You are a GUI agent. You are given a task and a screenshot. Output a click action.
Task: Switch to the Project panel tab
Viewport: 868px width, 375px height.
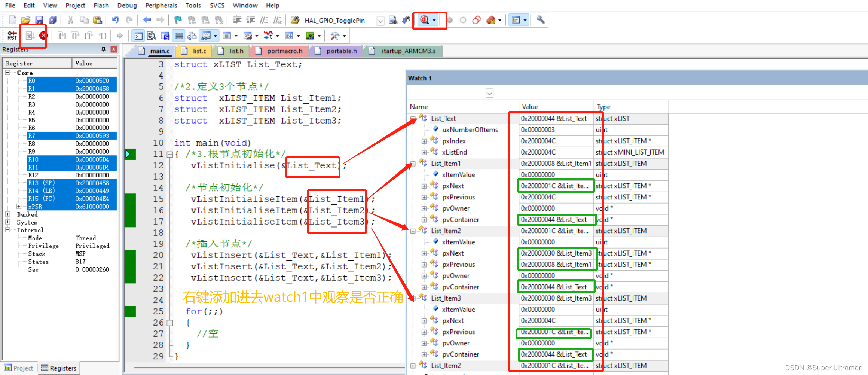pyautogui.click(x=19, y=368)
